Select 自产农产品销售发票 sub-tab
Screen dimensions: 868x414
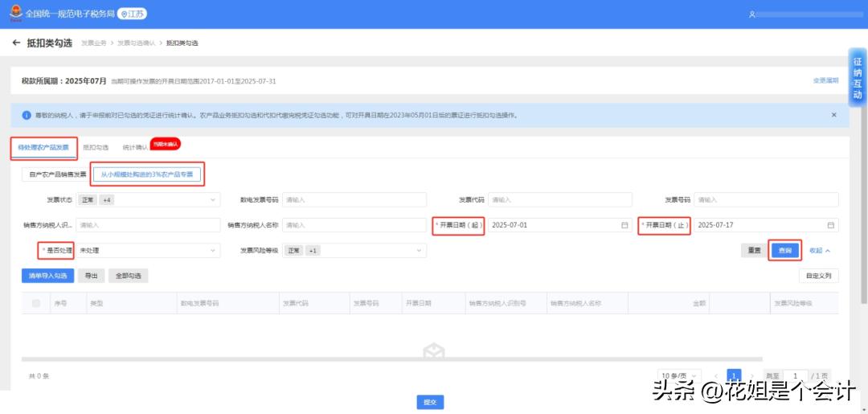[x=57, y=174]
